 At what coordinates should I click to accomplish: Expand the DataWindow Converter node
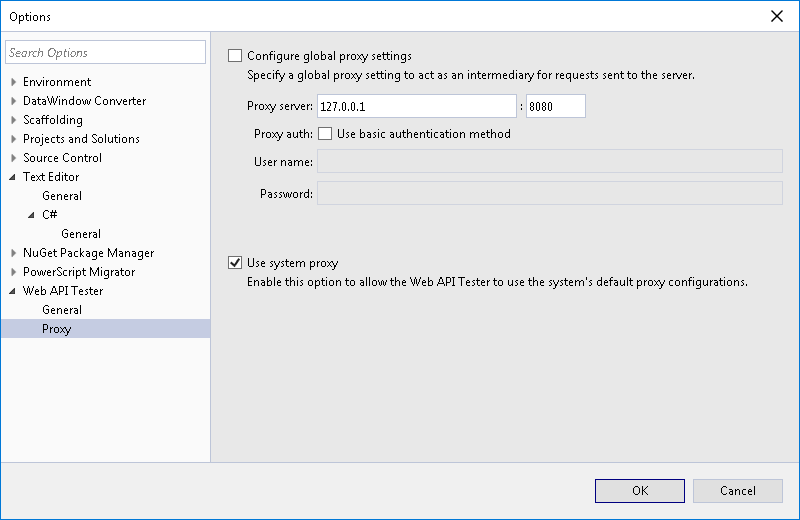click(13, 101)
